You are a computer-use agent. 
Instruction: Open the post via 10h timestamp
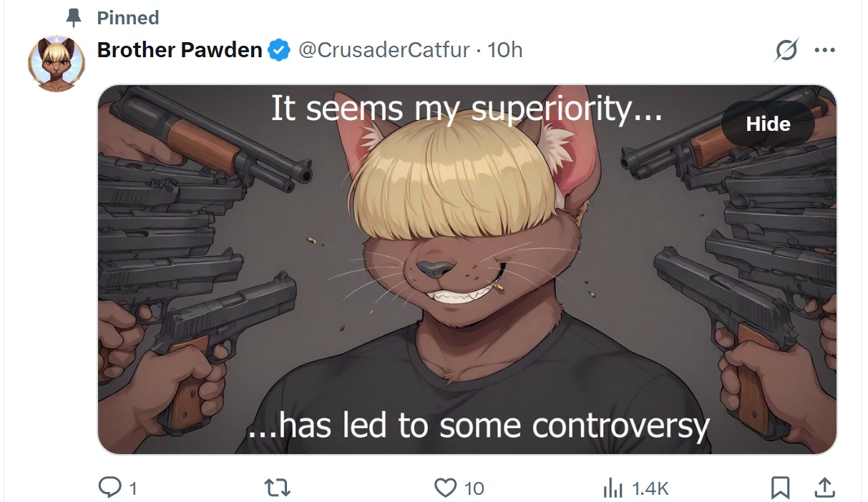(x=505, y=50)
